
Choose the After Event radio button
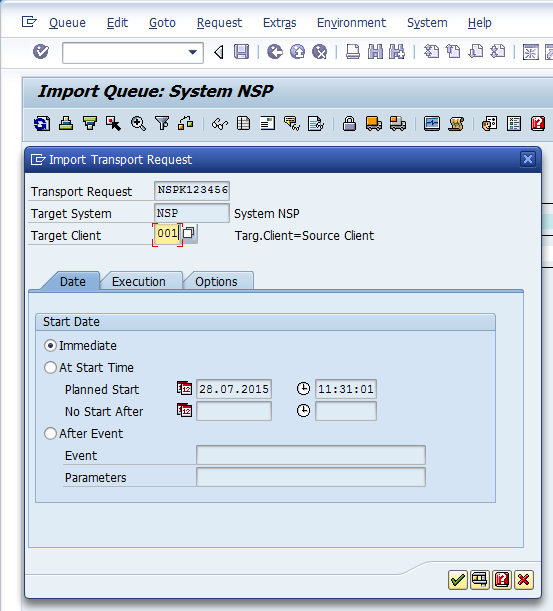50,433
